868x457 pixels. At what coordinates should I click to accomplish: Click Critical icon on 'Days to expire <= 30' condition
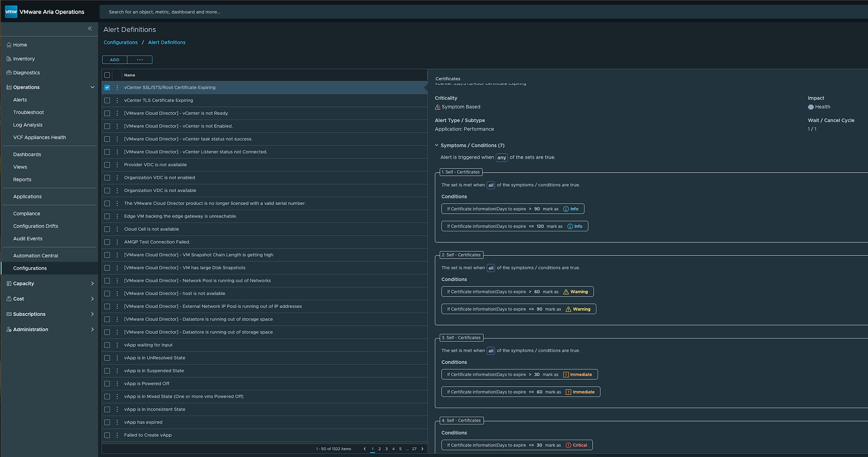point(569,445)
